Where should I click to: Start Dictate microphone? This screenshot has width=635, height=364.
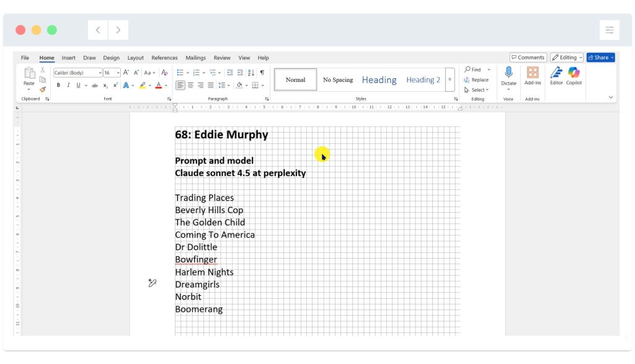tap(508, 73)
